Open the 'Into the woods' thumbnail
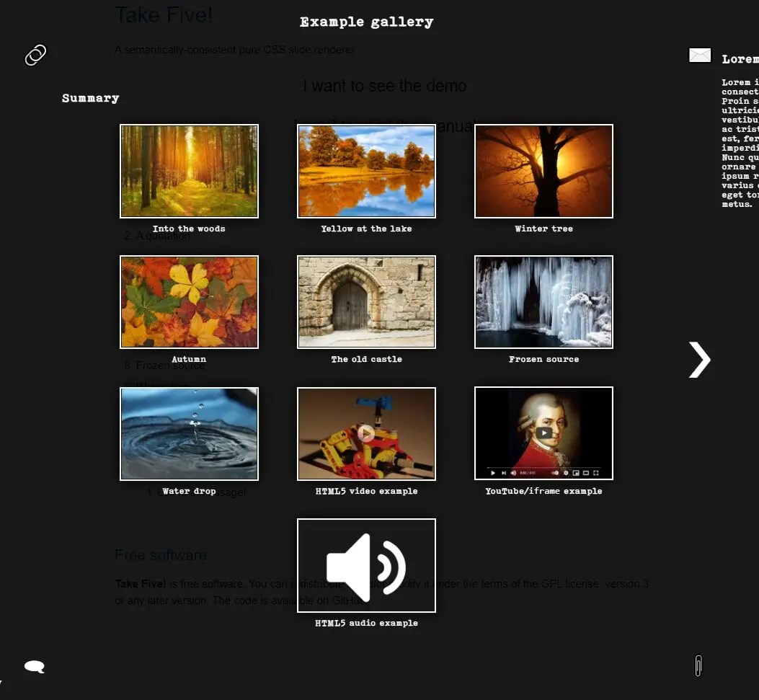Image resolution: width=759 pixels, height=700 pixels. click(188, 171)
